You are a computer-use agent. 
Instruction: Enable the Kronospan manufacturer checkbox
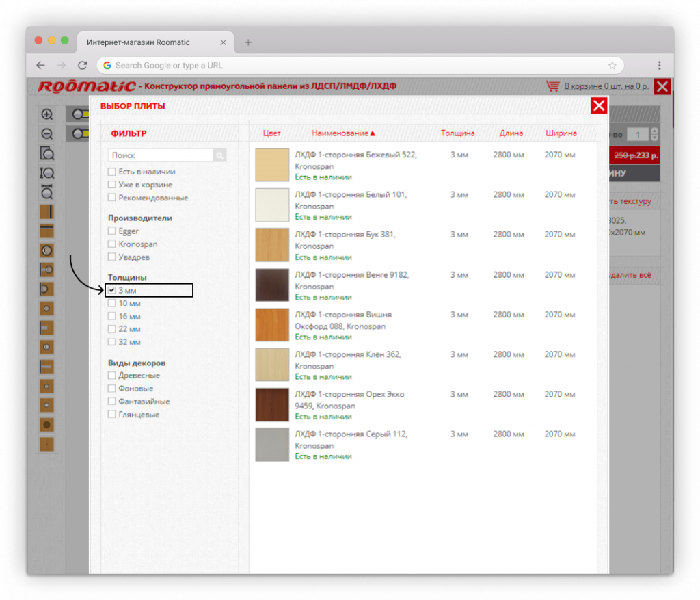[x=111, y=244]
